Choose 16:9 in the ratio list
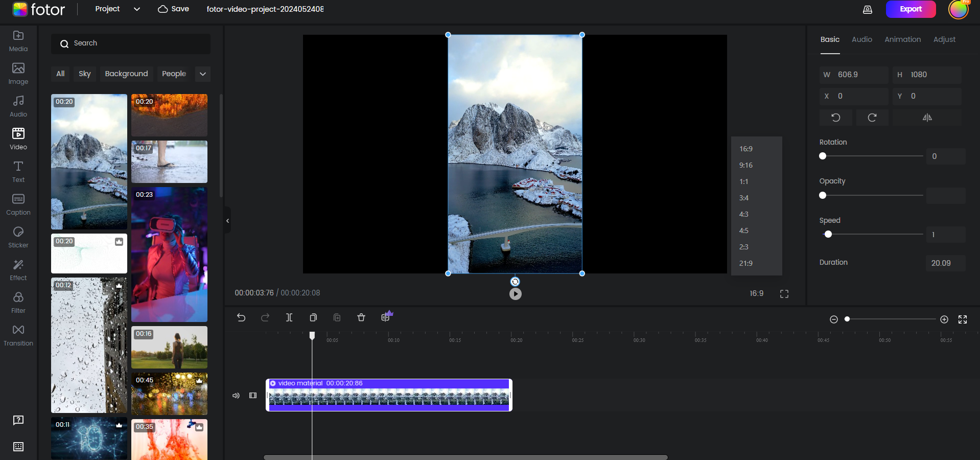Screen dimensions: 980x460 [x=757, y=149]
